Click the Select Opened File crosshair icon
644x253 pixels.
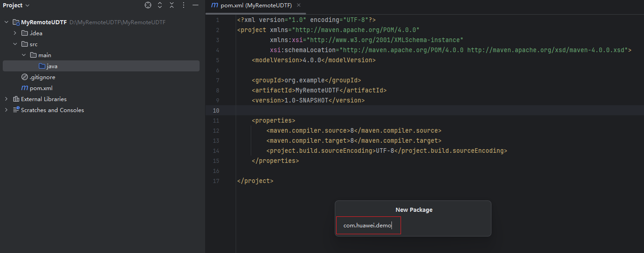148,5
